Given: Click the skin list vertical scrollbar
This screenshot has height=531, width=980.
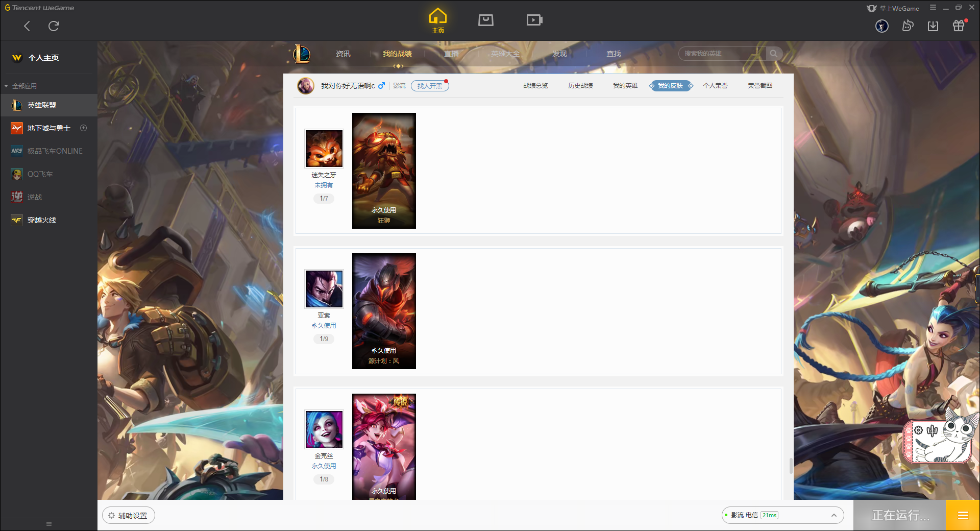Looking at the screenshot, I should click(791, 466).
